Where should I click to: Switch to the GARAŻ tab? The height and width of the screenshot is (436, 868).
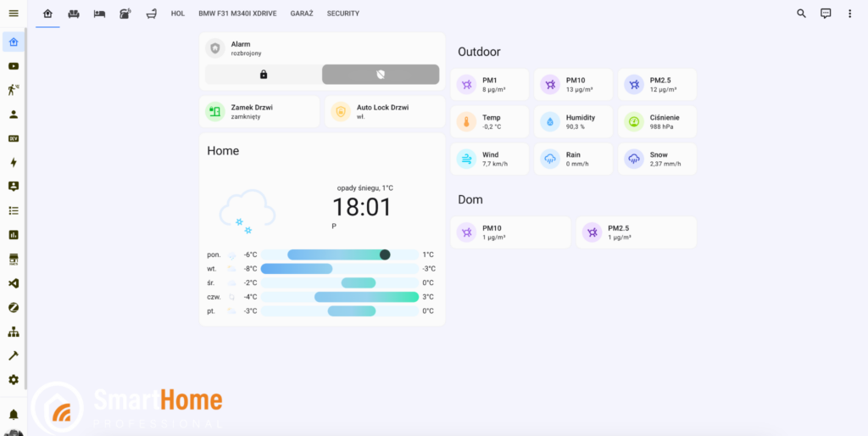click(301, 14)
